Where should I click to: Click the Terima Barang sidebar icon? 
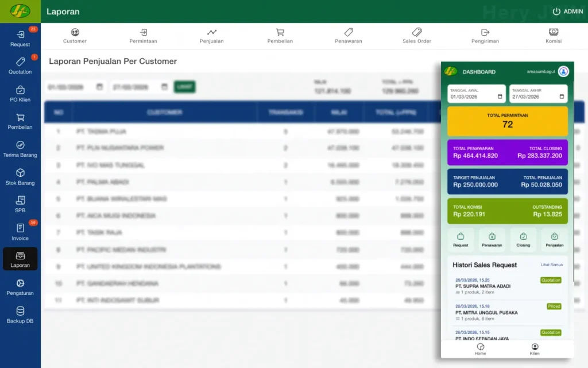20,149
